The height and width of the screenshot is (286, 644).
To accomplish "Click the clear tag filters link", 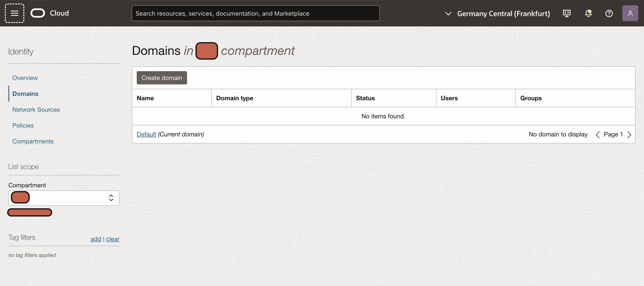I will (x=112, y=238).
